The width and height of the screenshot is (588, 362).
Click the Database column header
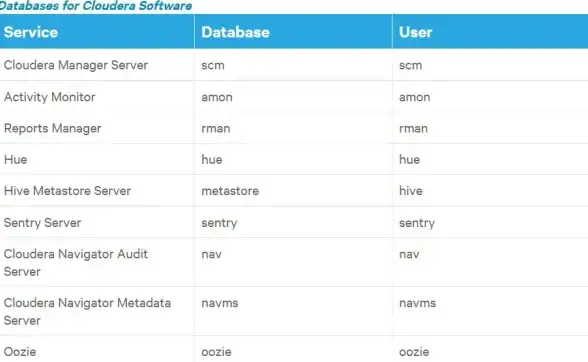click(236, 32)
